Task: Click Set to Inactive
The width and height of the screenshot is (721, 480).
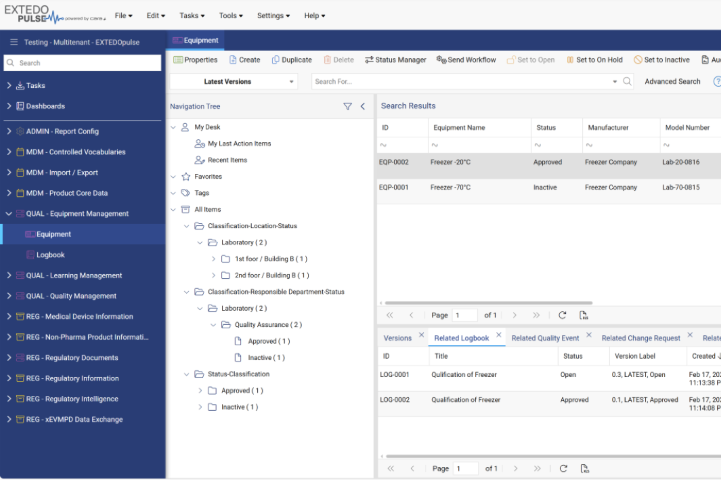Action: click(x=662, y=60)
